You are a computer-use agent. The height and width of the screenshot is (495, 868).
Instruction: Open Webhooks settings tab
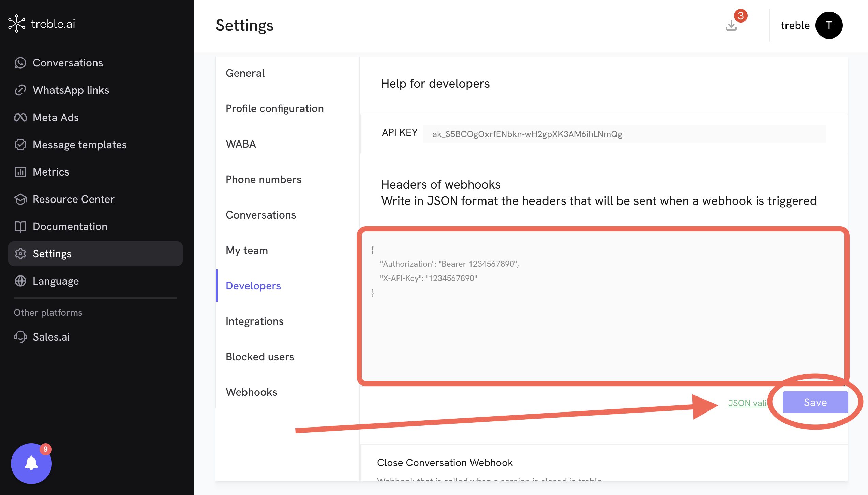252,392
